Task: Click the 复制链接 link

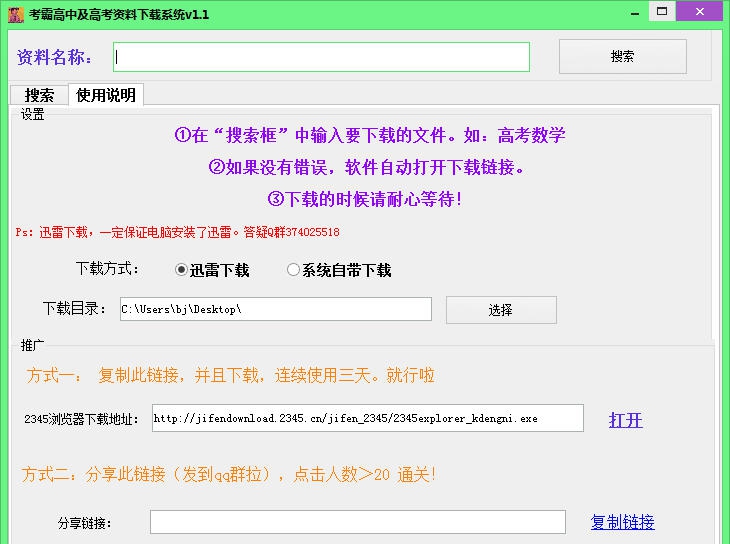Action: point(622,522)
